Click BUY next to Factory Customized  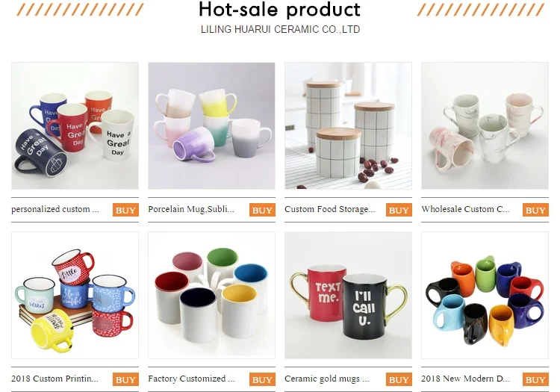(x=262, y=379)
